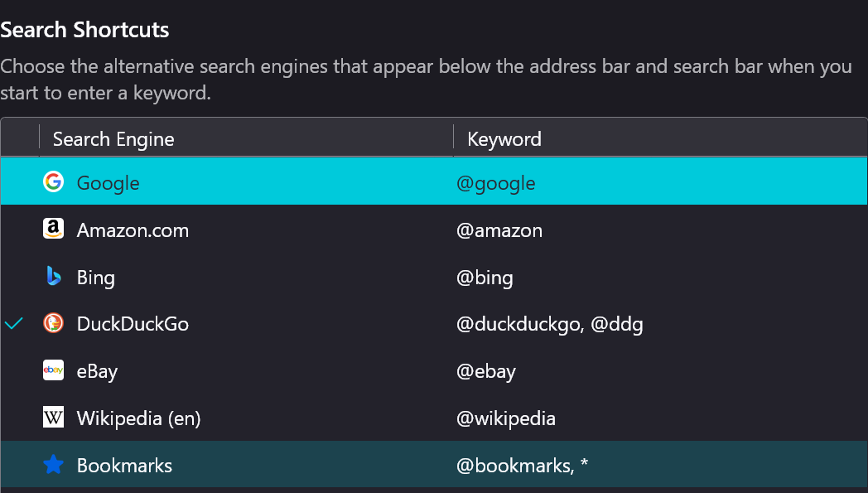Screen dimensions: 868x493
Task: Click the Amazon.com logo icon
Action: click(53, 230)
